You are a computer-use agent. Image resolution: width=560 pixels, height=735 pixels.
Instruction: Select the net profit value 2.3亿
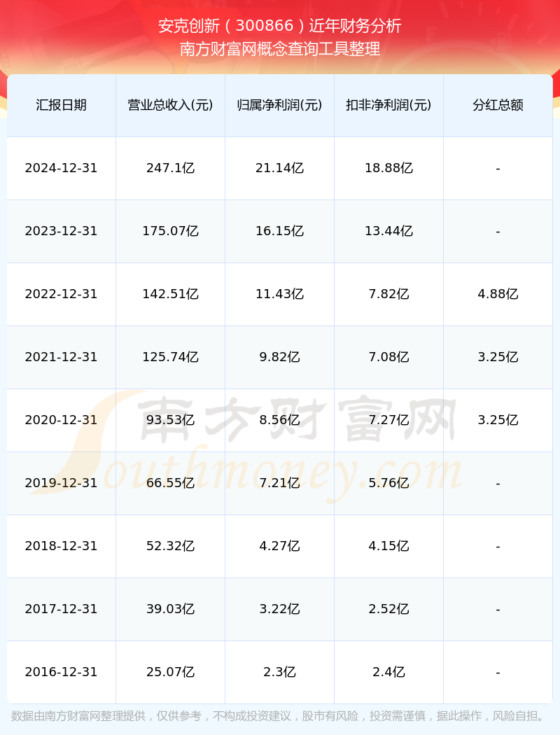coord(279,672)
